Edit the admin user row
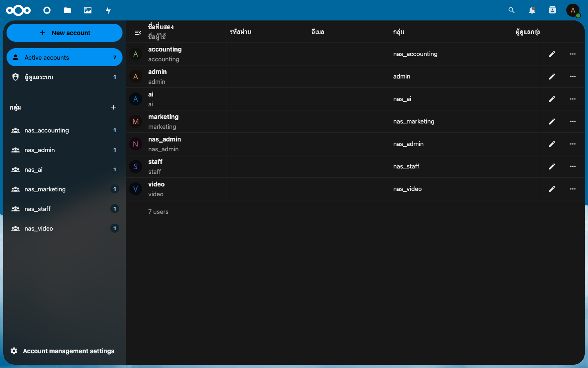 click(552, 76)
